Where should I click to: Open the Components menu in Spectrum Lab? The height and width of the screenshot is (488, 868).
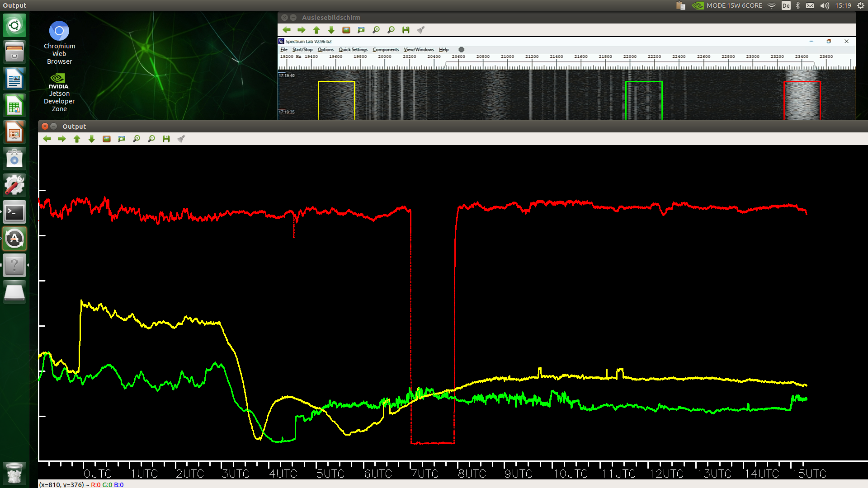point(386,50)
